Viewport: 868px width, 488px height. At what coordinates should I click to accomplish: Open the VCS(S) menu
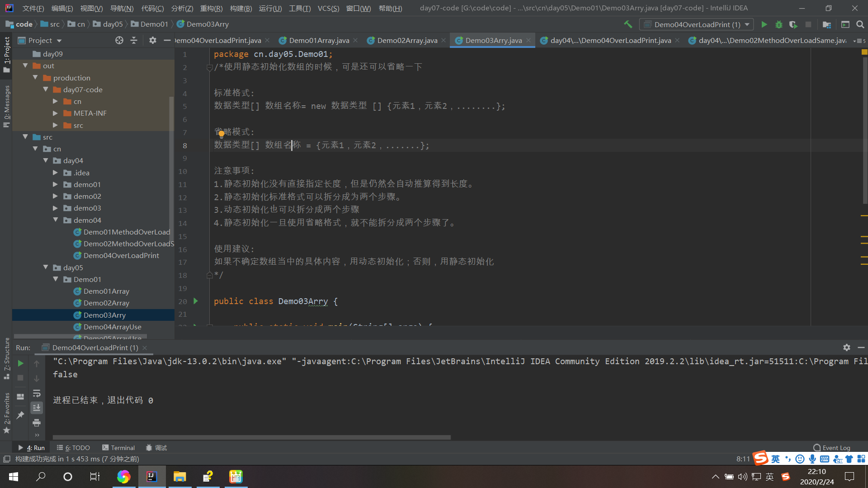click(328, 8)
